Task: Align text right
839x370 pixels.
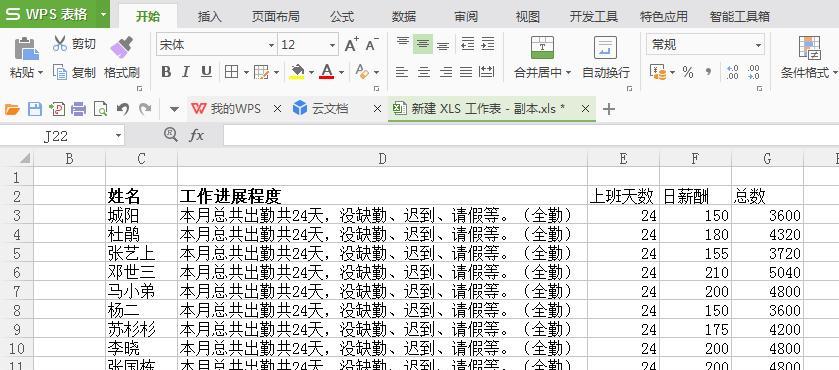Action: coord(445,72)
